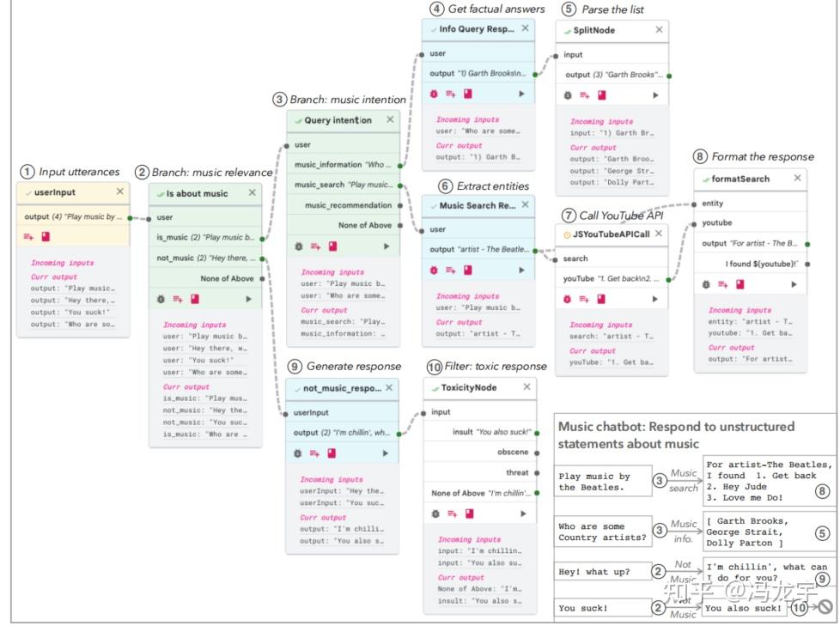The image size is (840, 626).
Task: Select the is_music output row
Action: coord(205,237)
